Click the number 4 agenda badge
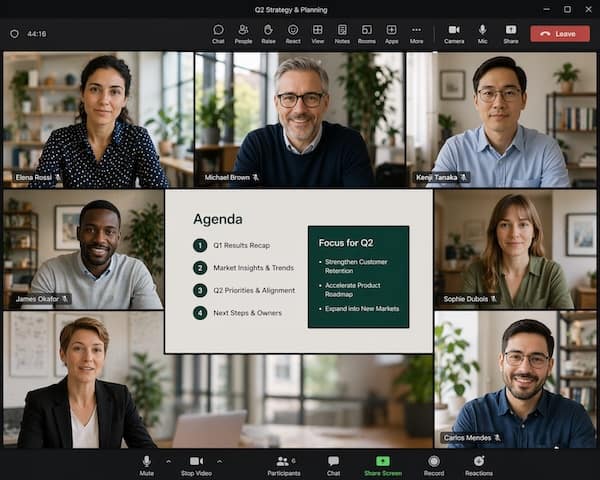600x480 pixels. [200, 313]
